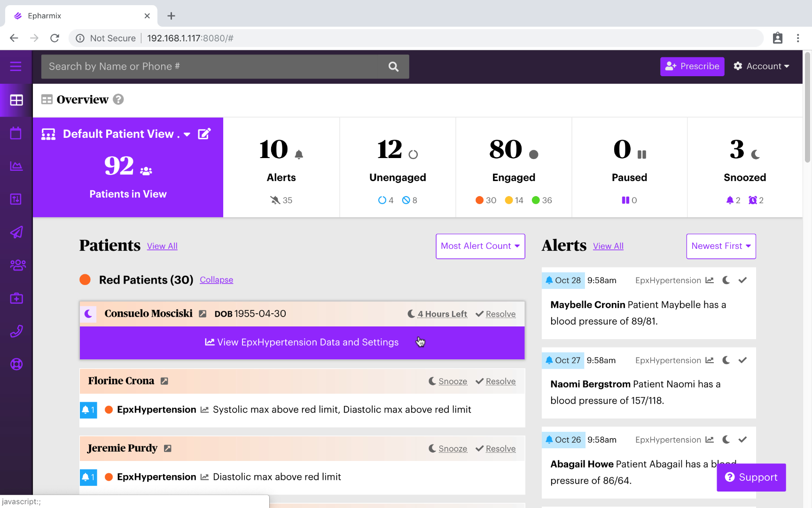Viewport: 812px width, 508px height.
Task: Open the Account dropdown menu
Action: (x=761, y=66)
